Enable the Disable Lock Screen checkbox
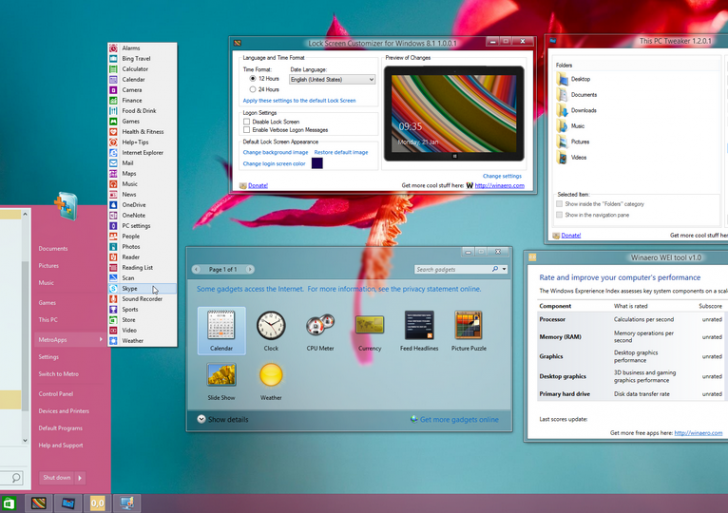Viewport: 728px width, 513px height. [247, 121]
